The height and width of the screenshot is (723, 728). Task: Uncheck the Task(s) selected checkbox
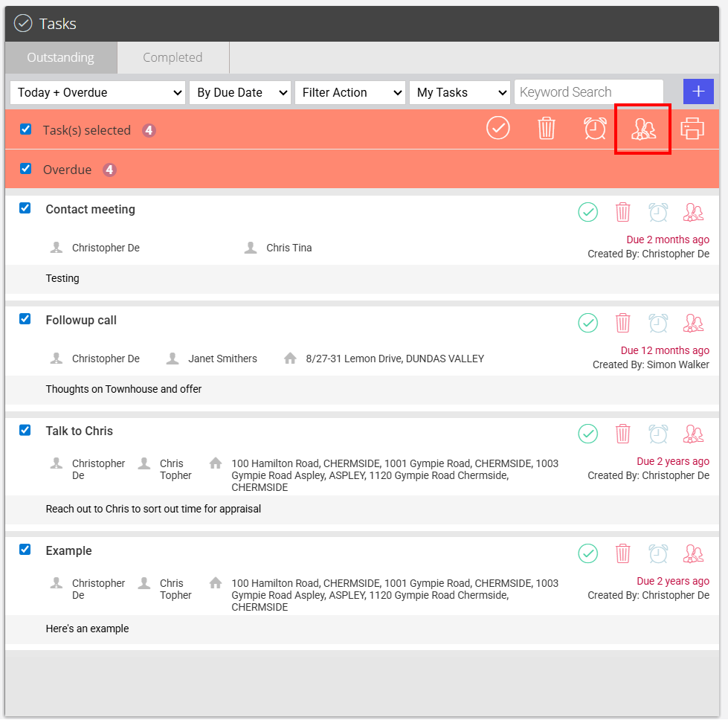tap(25, 129)
